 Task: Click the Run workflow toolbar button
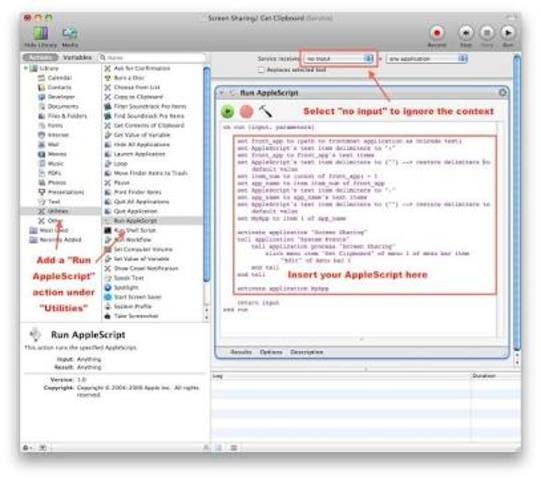508,33
